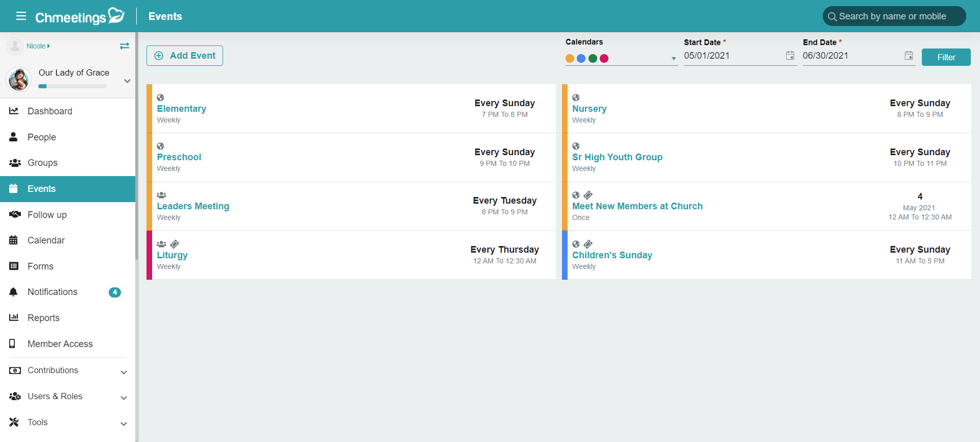Click Nicole's user avatar icon

tap(15, 46)
